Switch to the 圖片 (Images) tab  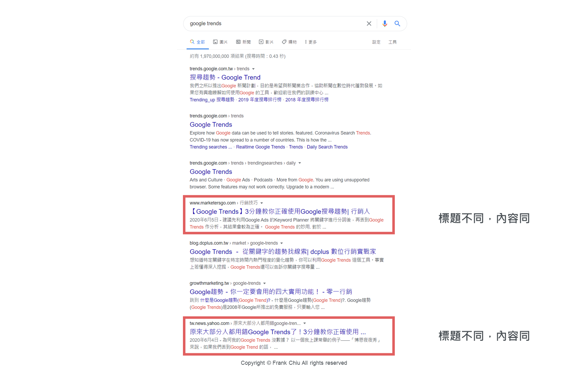point(220,42)
